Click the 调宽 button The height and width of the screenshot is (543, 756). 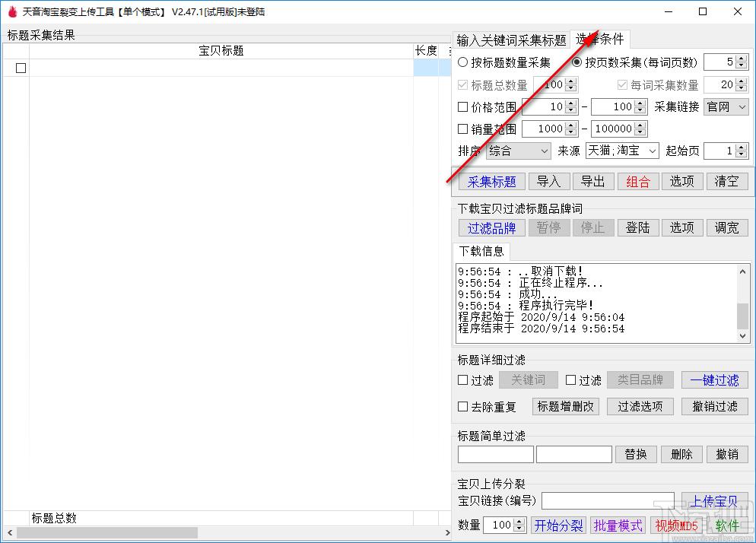[x=726, y=227]
